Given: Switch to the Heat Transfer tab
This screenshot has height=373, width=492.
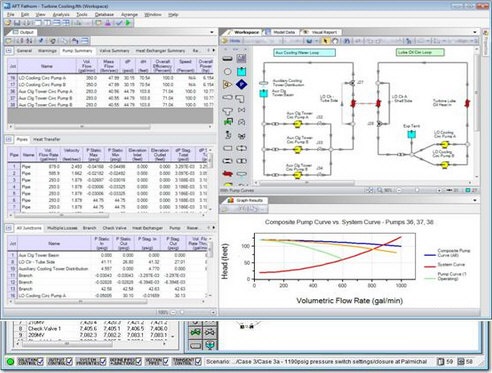Looking at the screenshot, I should (47, 139).
